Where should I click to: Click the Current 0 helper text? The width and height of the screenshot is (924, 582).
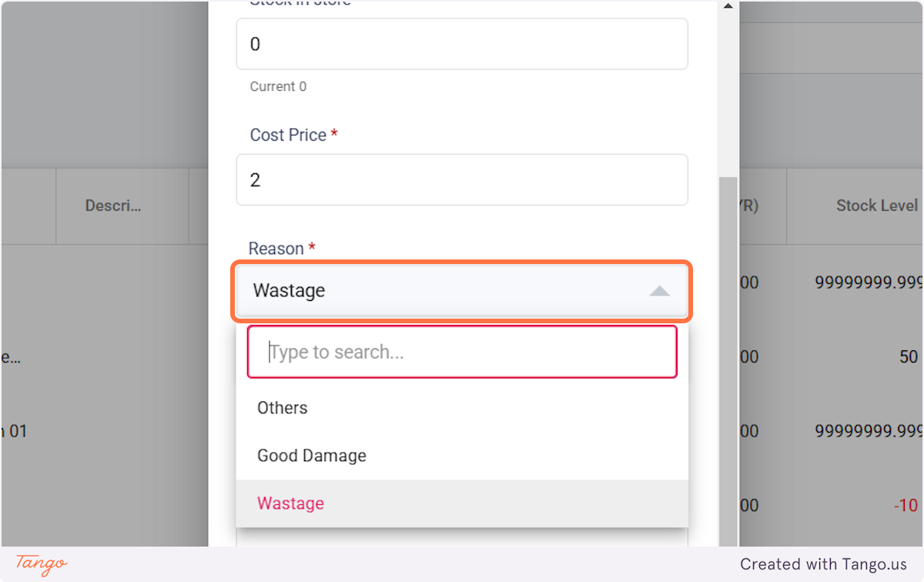click(x=278, y=86)
